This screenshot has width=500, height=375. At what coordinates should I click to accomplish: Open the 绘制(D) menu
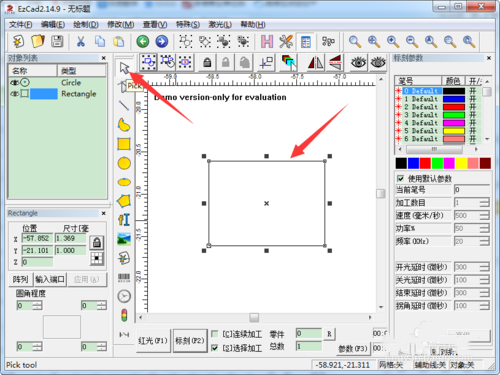click(86, 24)
